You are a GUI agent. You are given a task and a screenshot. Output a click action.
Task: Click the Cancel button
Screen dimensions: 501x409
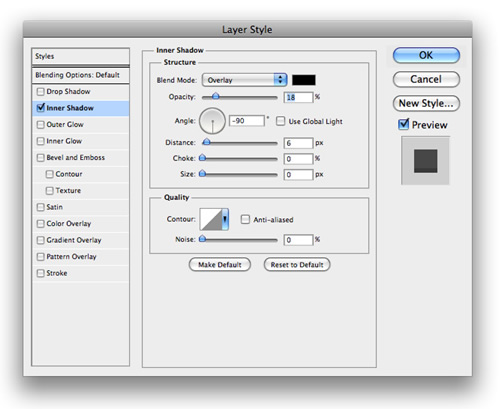click(x=426, y=79)
